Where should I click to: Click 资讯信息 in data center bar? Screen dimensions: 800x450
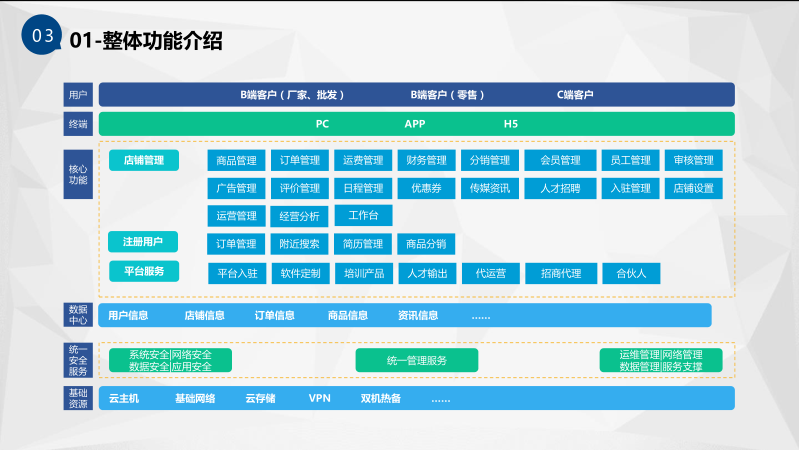click(x=418, y=316)
